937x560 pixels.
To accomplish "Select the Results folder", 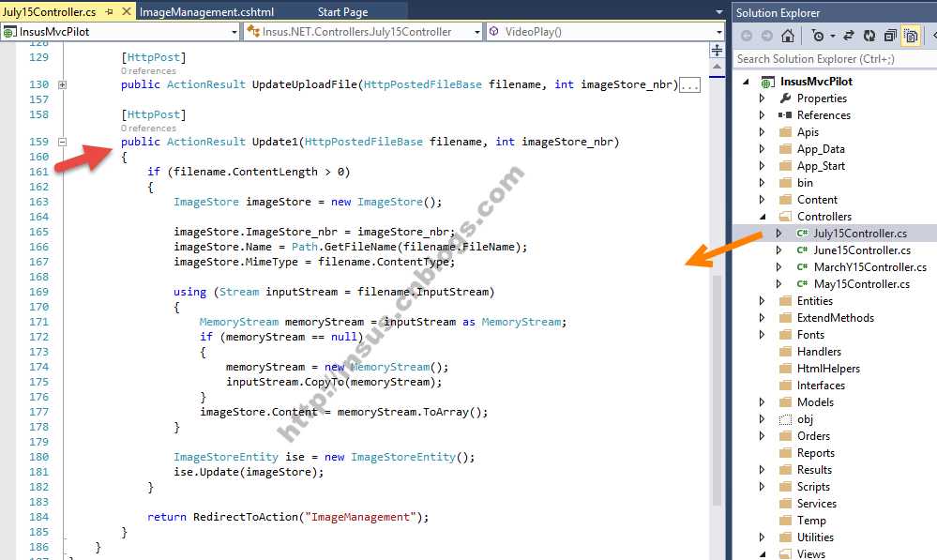I will coord(814,470).
